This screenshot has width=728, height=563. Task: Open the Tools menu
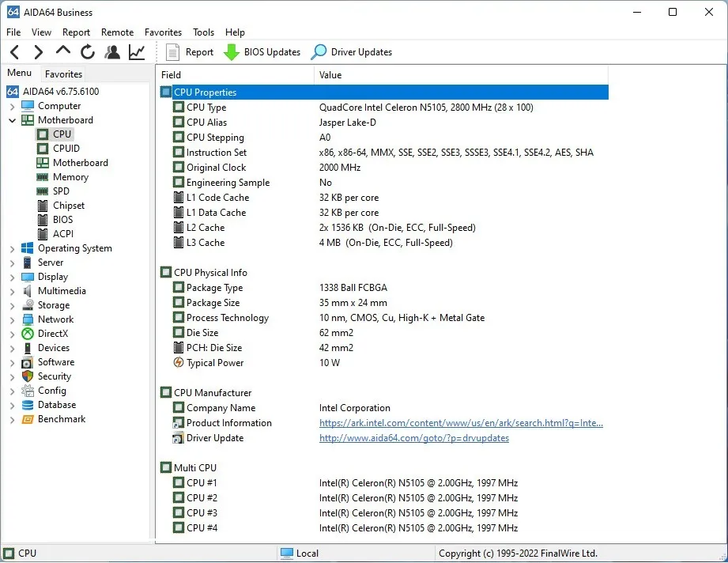click(203, 32)
